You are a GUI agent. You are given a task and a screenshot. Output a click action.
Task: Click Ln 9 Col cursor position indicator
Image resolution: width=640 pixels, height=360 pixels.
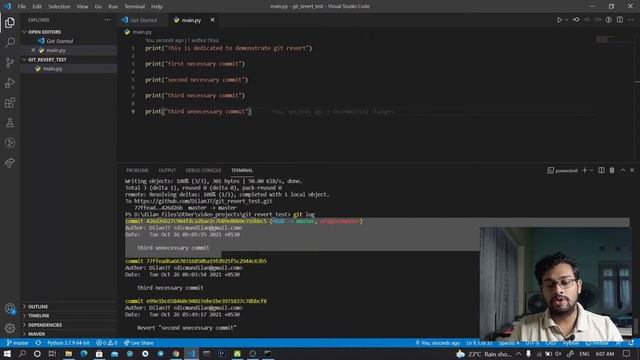479,343
